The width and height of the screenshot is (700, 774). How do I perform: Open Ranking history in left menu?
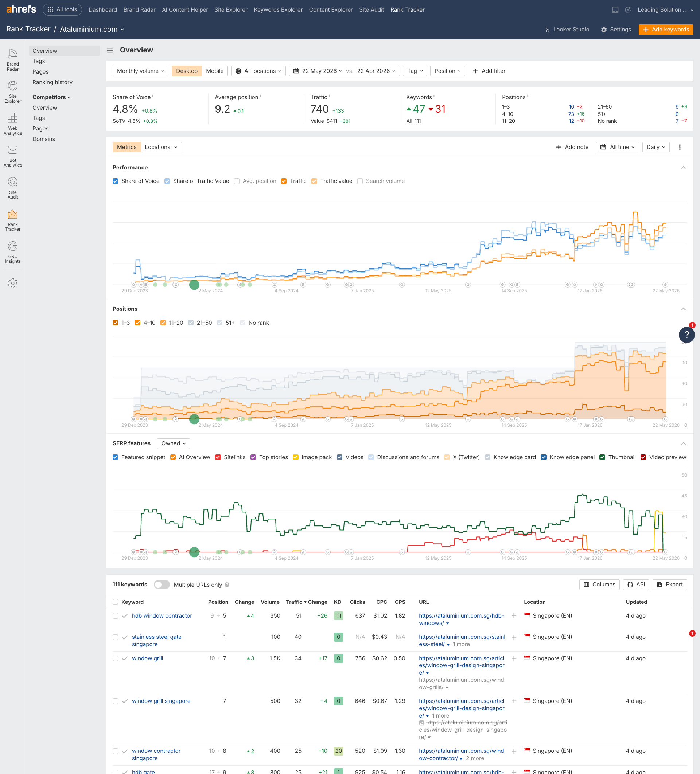click(x=52, y=82)
